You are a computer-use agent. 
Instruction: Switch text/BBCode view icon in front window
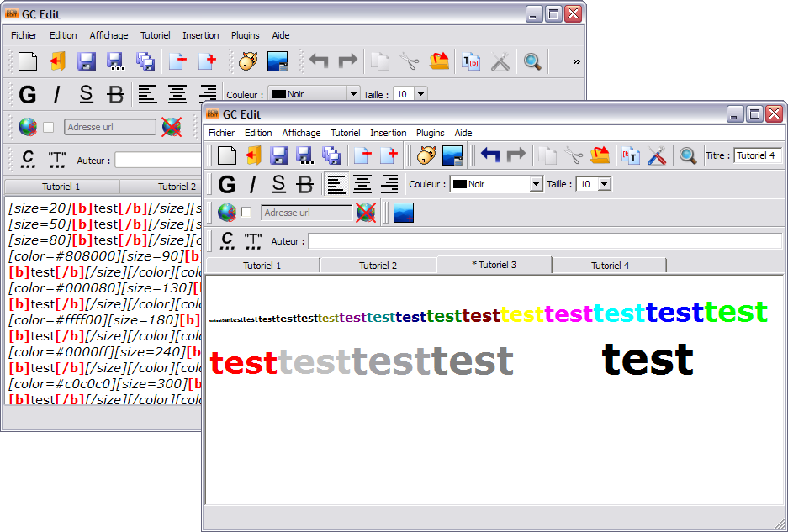click(x=630, y=155)
